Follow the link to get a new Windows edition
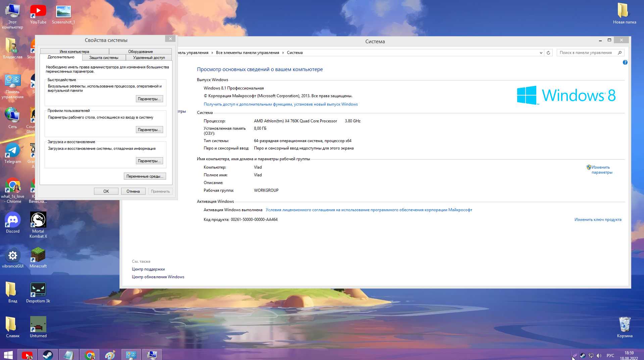The image size is (644, 360). [x=281, y=104]
